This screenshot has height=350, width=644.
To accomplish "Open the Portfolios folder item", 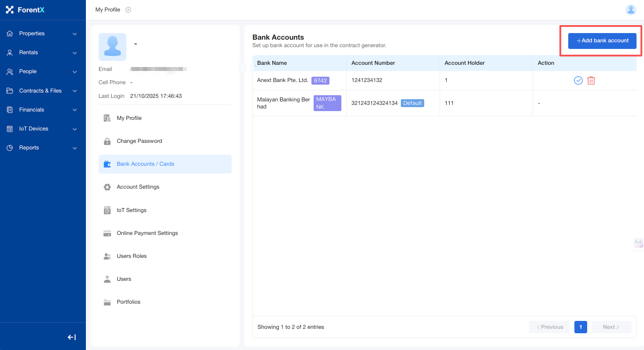I will (x=128, y=302).
